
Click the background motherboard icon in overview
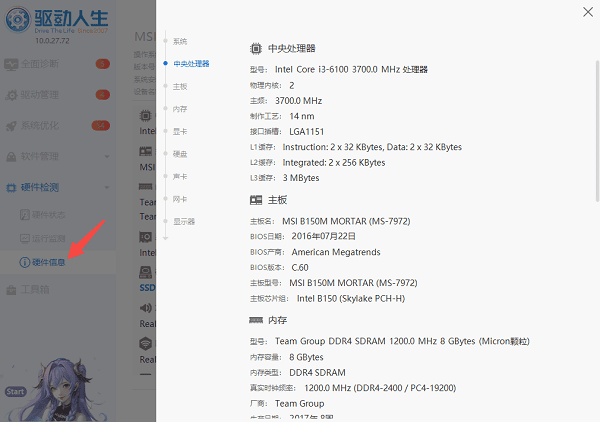pyautogui.click(x=145, y=152)
